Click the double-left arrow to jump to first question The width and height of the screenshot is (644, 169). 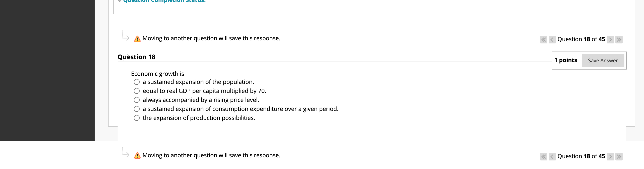click(x=544, y=39)
